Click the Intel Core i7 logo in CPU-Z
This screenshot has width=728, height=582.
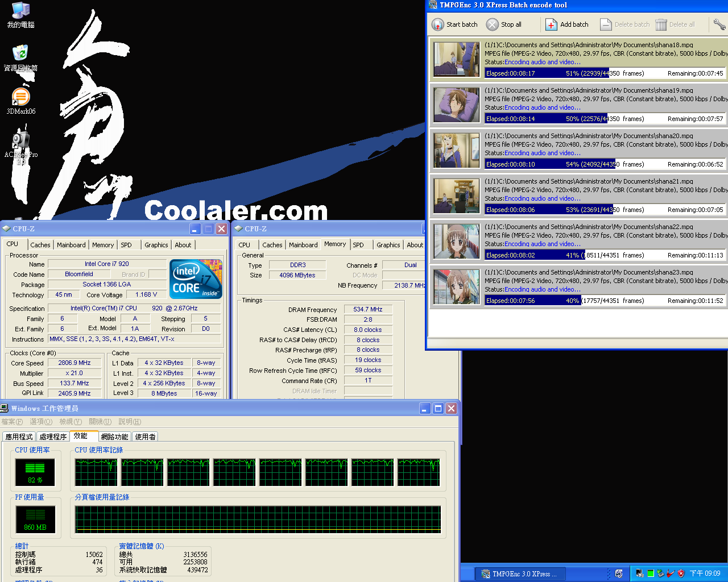click(196, 278)
